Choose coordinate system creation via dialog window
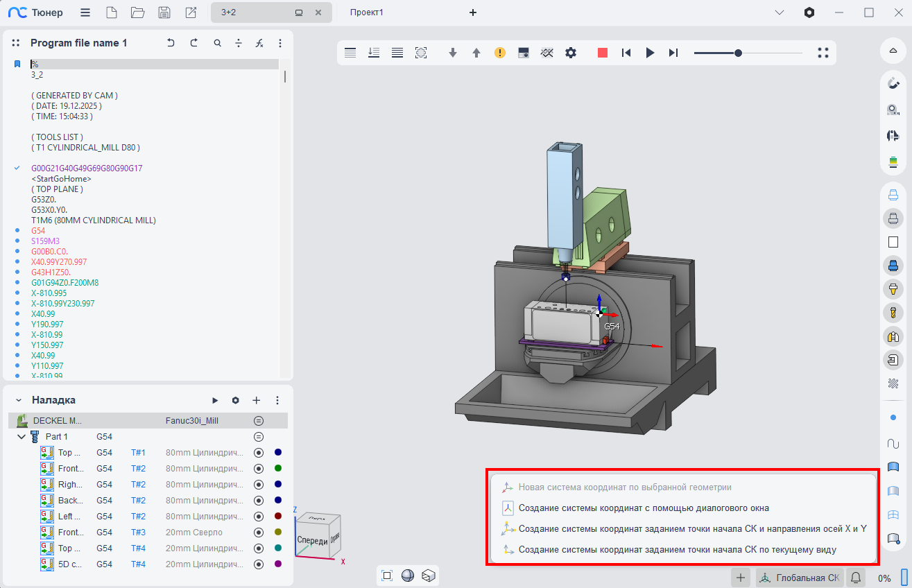The width and height of the screenshot is (912, 588). [644, 508]
